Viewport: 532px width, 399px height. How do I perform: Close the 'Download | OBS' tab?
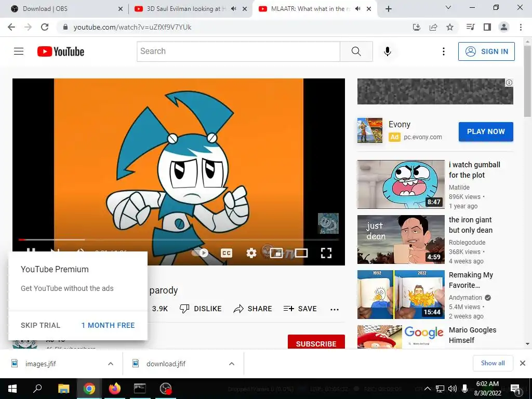point(120,9)
